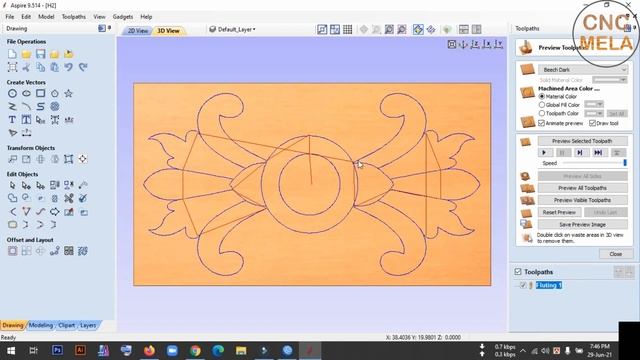Click Save Preview Image button

pyautogui.click(x=582, y=224)
